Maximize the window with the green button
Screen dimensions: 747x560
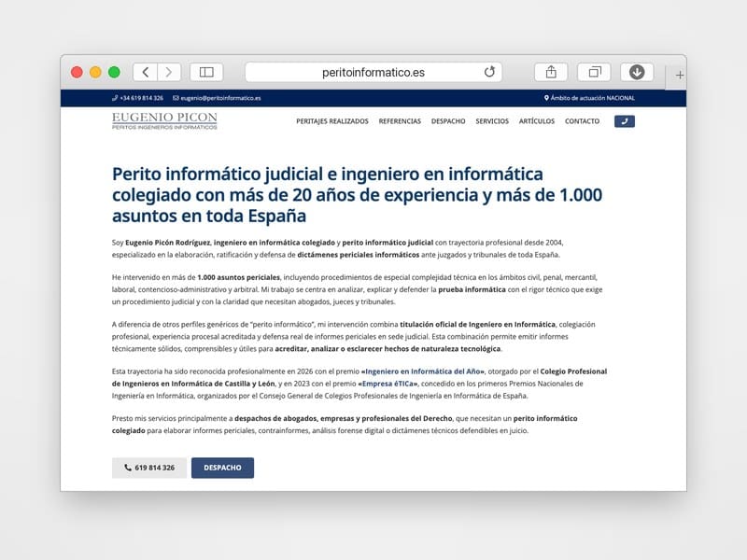click(x=114, y=73)
